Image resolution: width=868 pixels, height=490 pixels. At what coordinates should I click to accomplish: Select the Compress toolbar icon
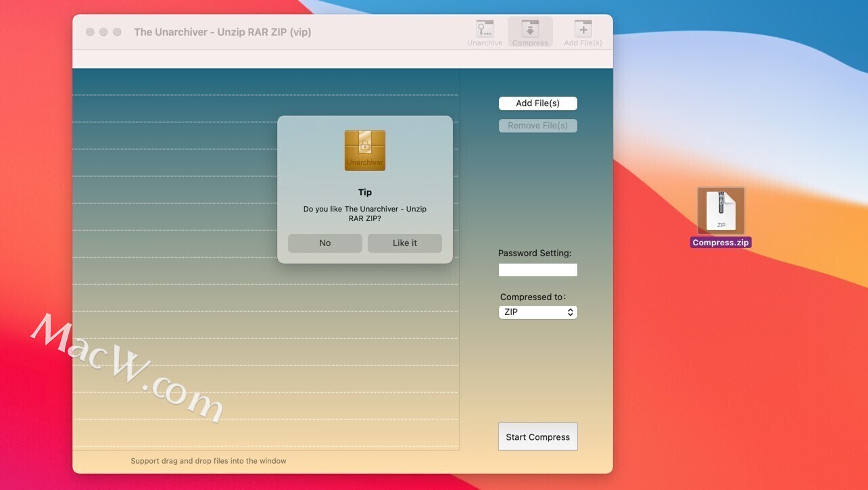coord(530,32)
